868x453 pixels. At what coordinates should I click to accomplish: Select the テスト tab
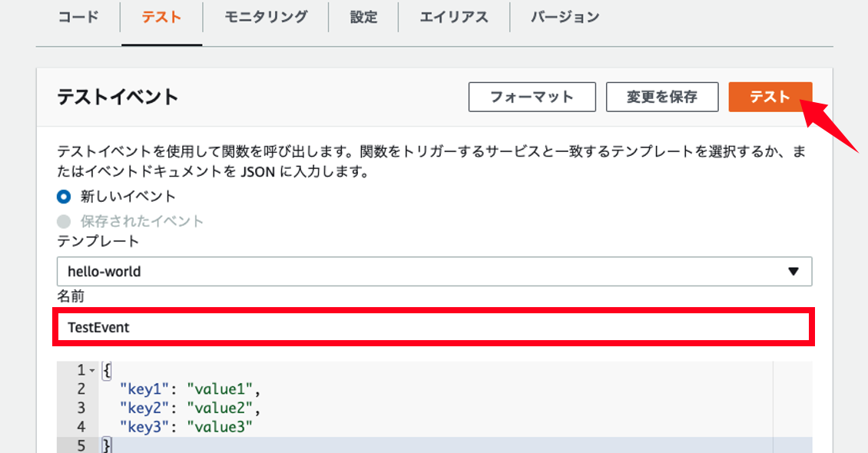pyautogui.click(x=161, y=17)
